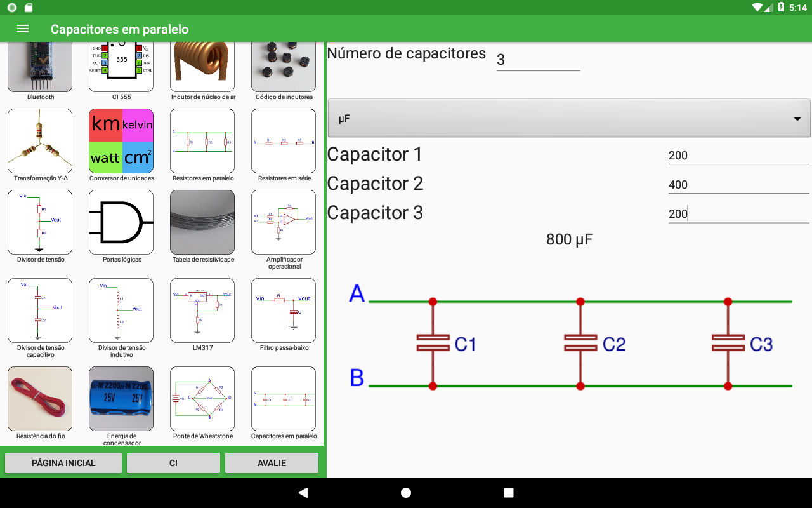Open the Bluetooth module tool

(x=40, y=67)
